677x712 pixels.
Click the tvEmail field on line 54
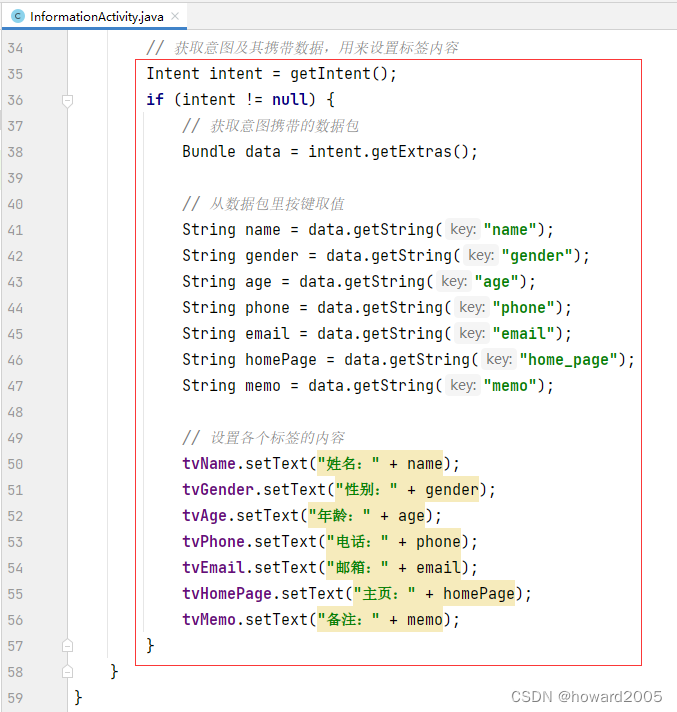tap(213, 568)
